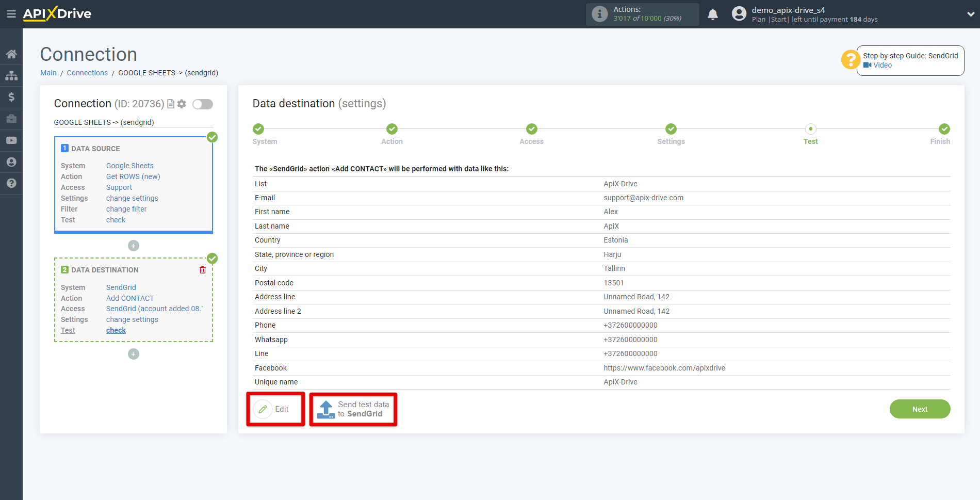Open the YouTube video sidebar icon

point(11,140)
